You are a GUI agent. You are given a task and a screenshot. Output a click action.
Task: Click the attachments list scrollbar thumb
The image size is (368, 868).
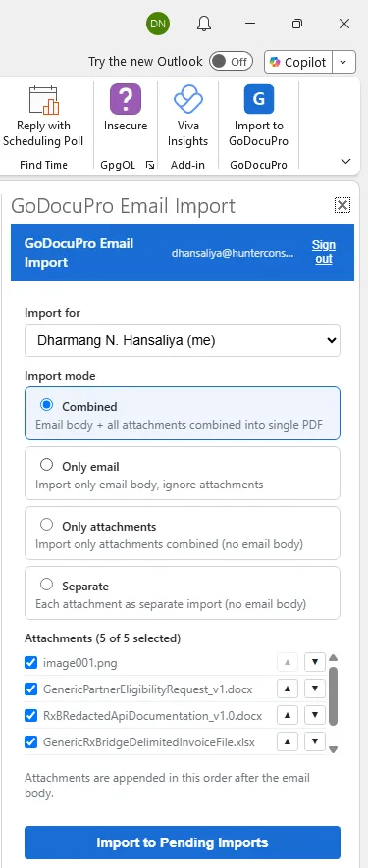[x=333, y=695]
